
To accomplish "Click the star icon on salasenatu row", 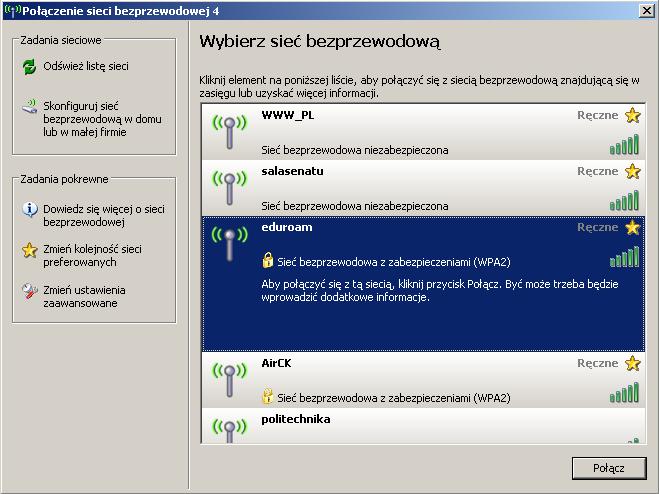I will click(x=633, y=171).
